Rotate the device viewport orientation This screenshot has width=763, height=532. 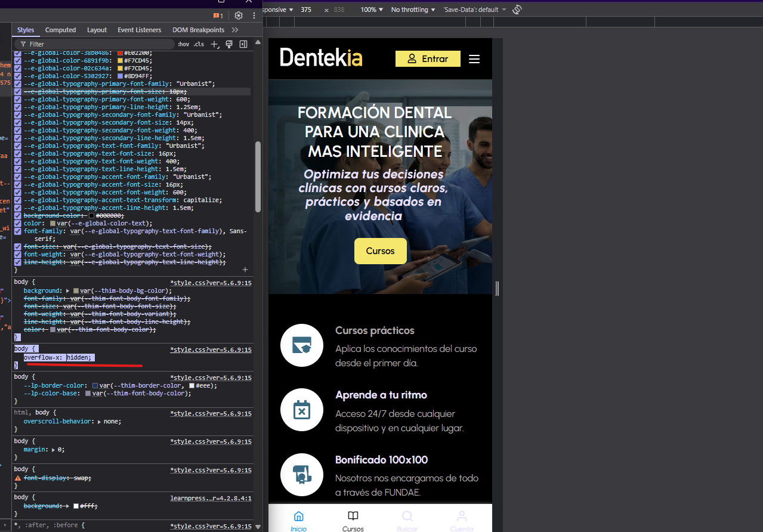point(517,10)
